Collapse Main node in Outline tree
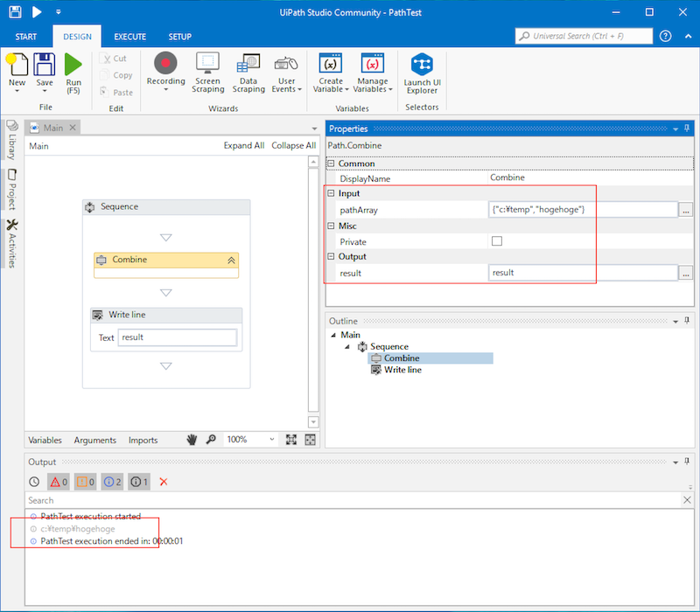Screen dimensions: 700x612 point(333,335)
